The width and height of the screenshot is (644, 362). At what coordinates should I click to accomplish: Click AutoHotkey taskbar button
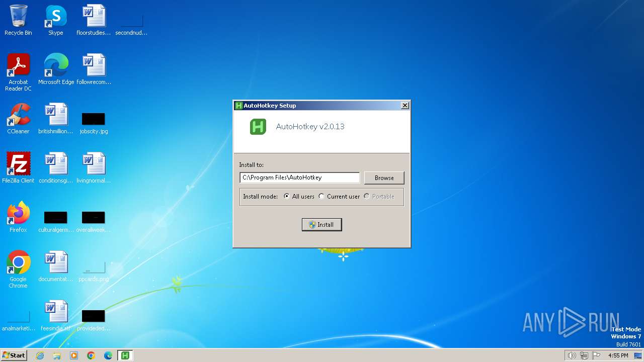pos(125,355)
